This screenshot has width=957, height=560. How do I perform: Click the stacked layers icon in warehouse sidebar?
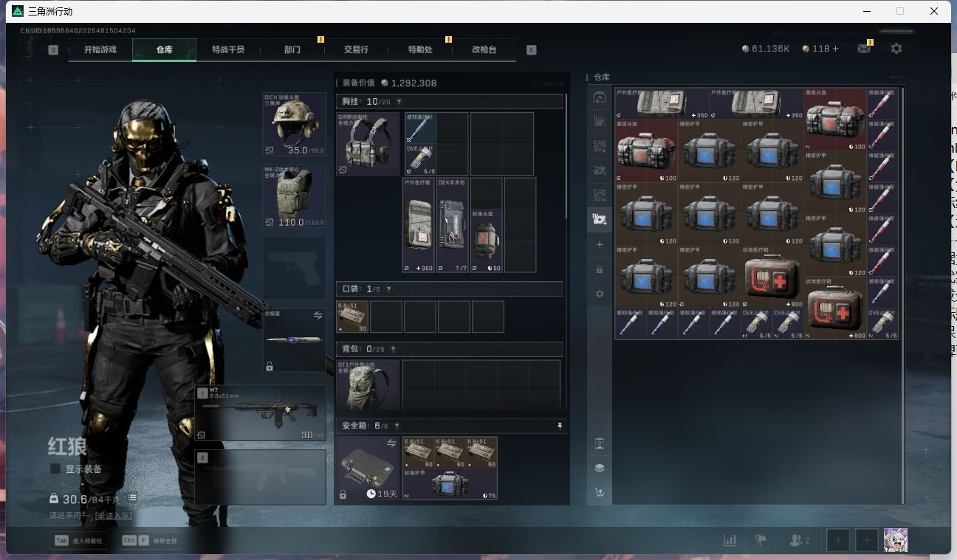coord(600,468)
